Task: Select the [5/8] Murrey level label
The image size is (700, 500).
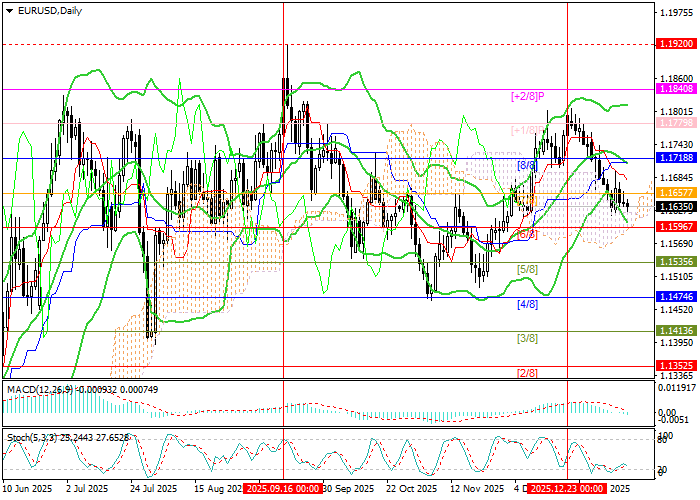Action: [x=528, y=270]
